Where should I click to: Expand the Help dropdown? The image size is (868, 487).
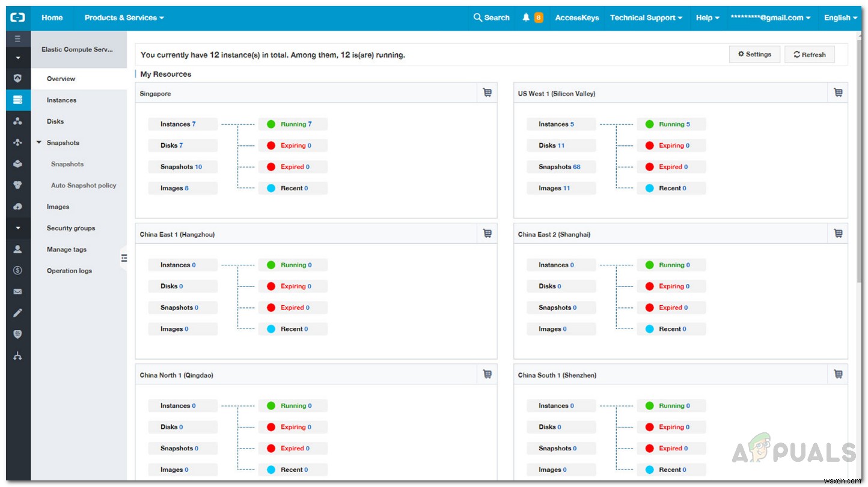[x=707, y=17]
